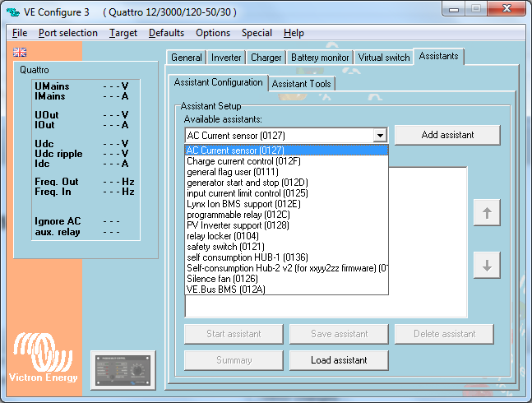Switch to the Assistant Tools sub-tab

point(301,84)
